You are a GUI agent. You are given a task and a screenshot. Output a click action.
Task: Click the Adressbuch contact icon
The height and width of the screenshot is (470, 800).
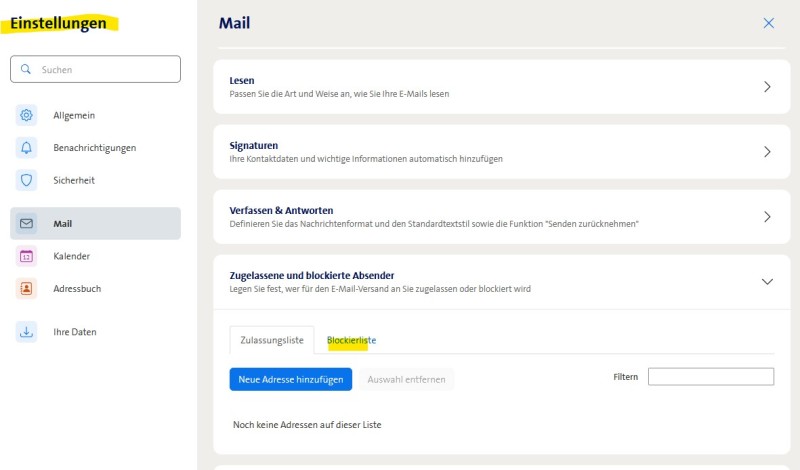(x=27, y=288)
